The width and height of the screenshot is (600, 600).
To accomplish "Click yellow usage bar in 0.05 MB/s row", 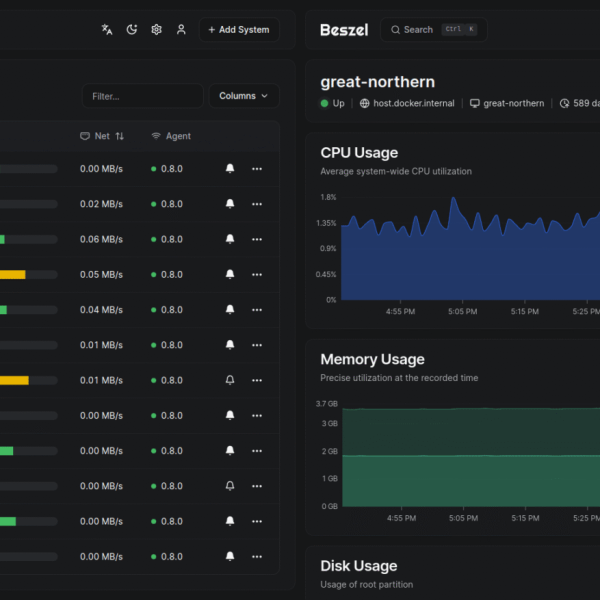I will click(x=13, y=274).
